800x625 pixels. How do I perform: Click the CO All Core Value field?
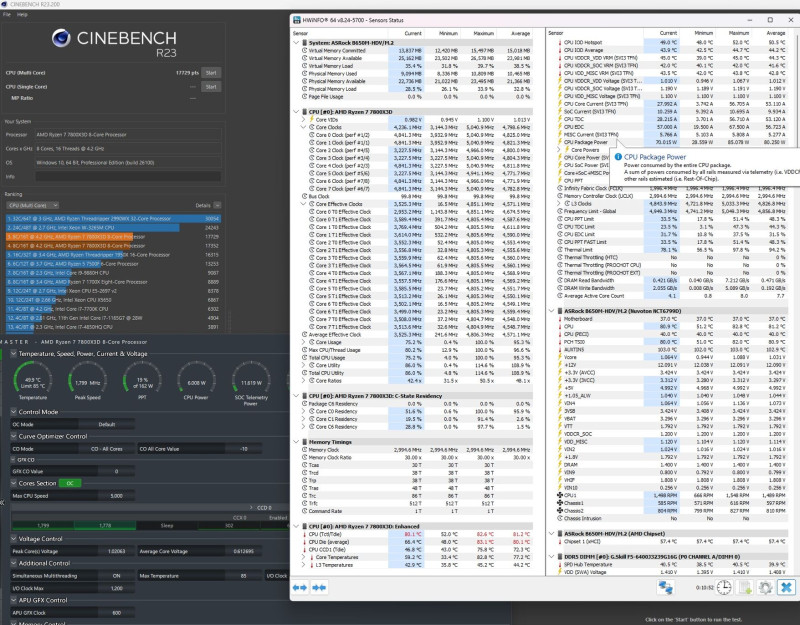click(x=244, y=449)
